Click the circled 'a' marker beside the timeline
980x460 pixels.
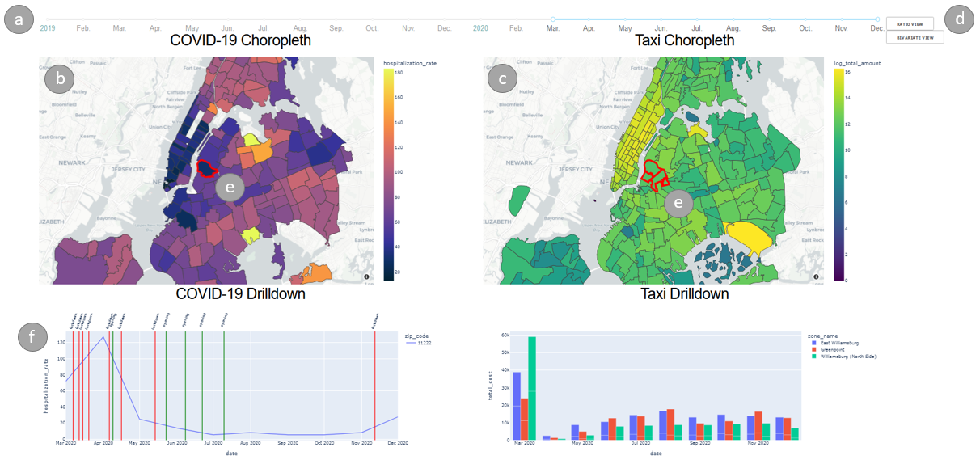(x=19, y=19)
